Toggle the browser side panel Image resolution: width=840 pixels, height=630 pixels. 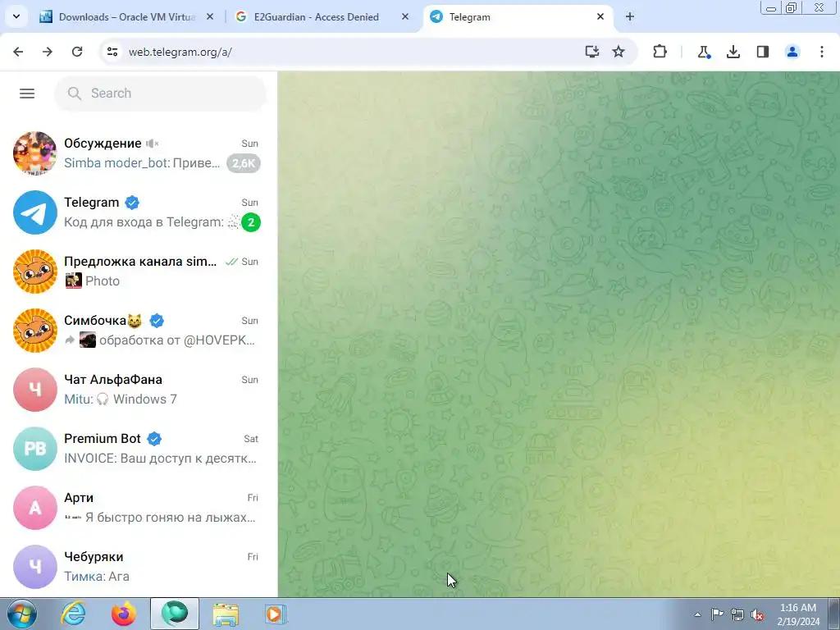point(762,52)
